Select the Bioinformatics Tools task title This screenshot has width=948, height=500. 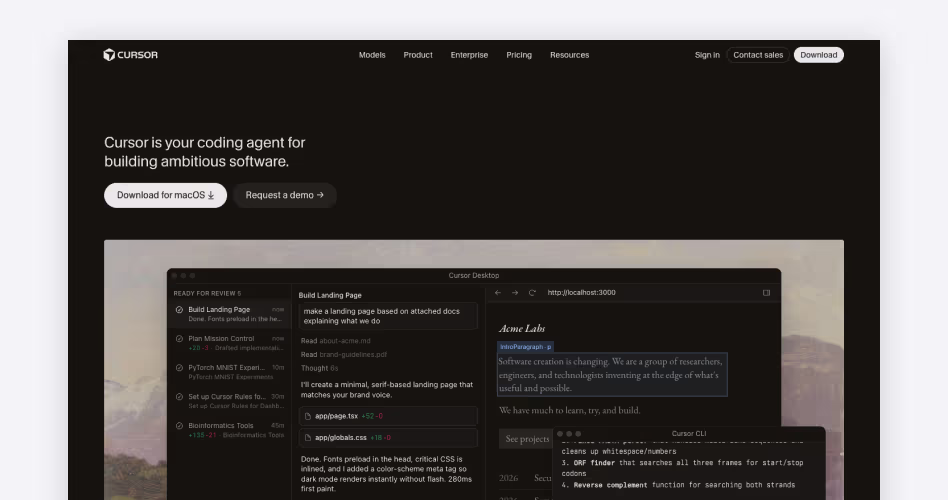tap(221, 426)
